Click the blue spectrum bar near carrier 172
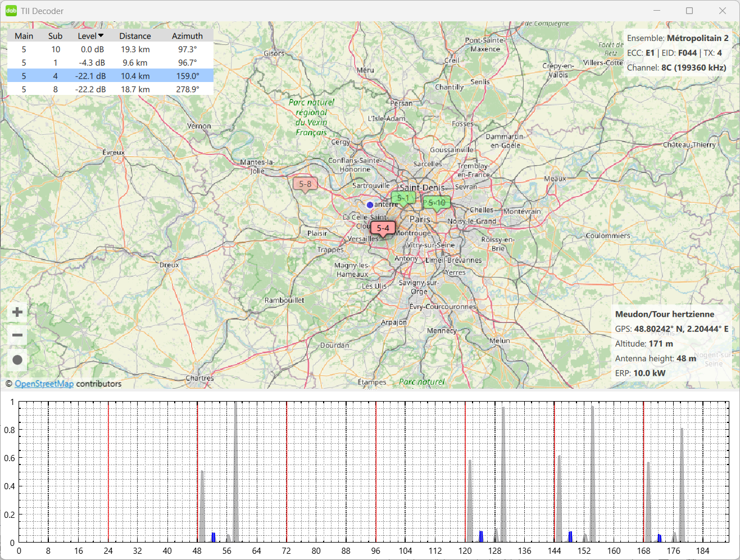This screenshot has height=560, width=740. tap(659, 538)
